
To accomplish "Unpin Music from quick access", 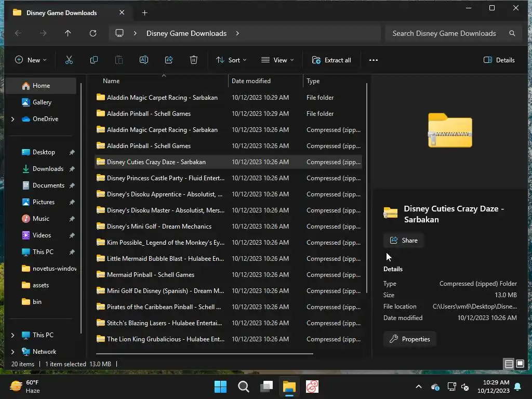I will 72,219.
